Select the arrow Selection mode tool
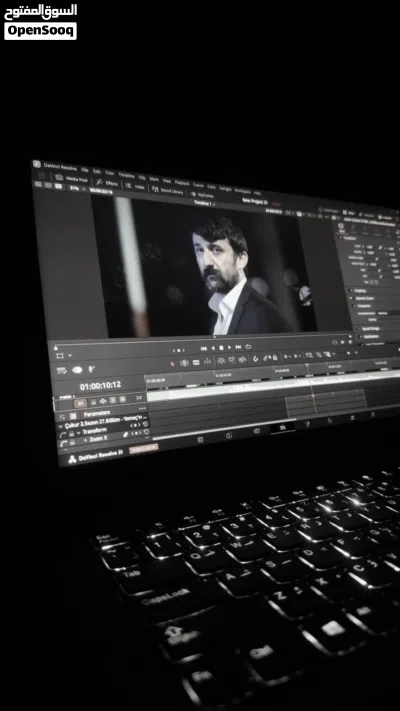This screenshot has width=400, height=711. (x=172, y=363)
